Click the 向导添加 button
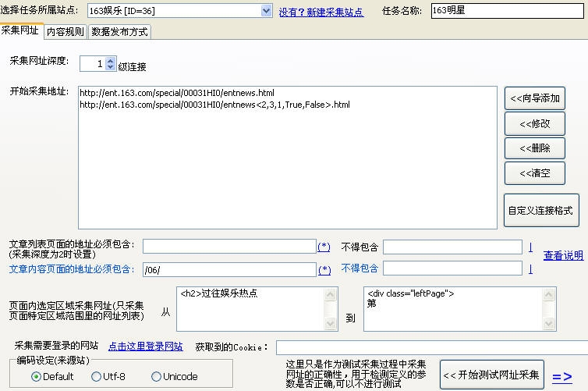The width and height of the screenshot is (588, 391). pos(534,98)
